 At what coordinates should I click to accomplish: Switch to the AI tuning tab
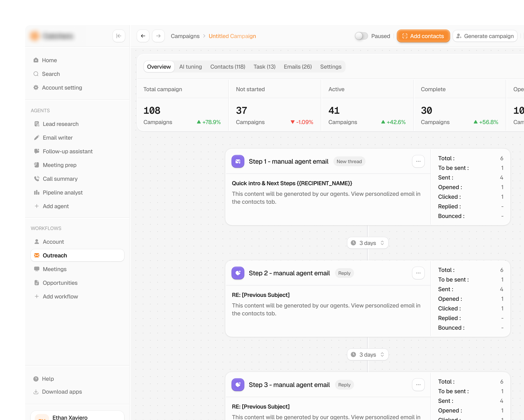190,67
